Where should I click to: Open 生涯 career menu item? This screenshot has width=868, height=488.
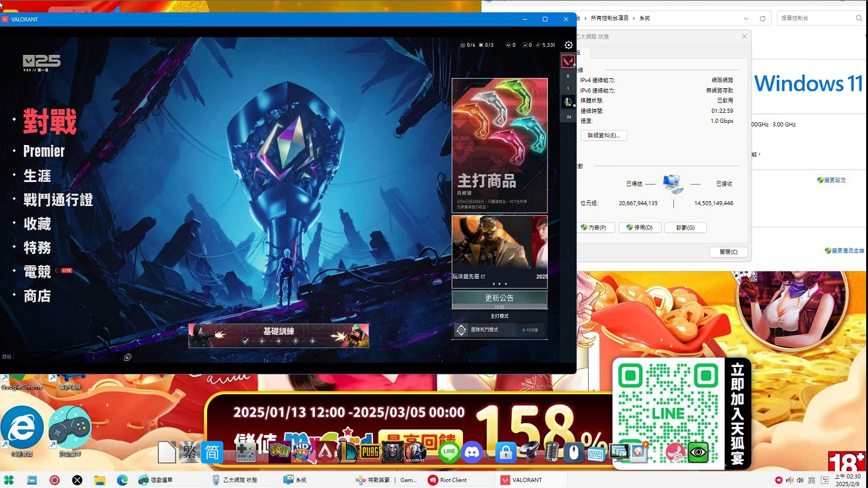[37, 176]
